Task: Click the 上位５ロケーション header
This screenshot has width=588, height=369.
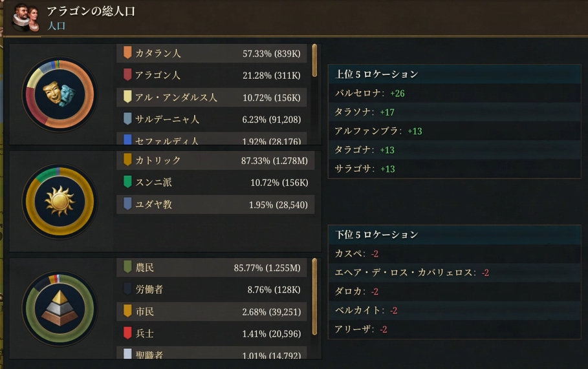Action: click(x=376, y=74)
